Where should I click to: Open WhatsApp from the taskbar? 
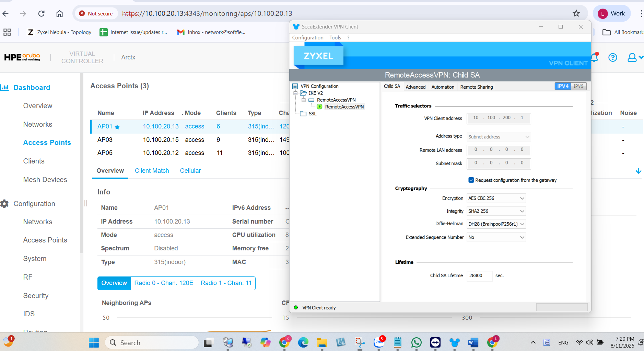click(416, 342)
